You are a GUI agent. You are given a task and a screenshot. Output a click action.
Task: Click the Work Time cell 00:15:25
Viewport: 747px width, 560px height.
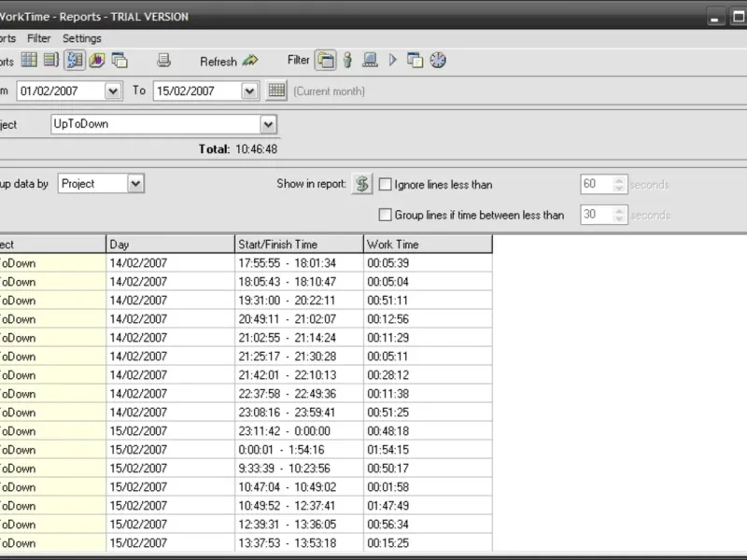click(x=428, y=543)
